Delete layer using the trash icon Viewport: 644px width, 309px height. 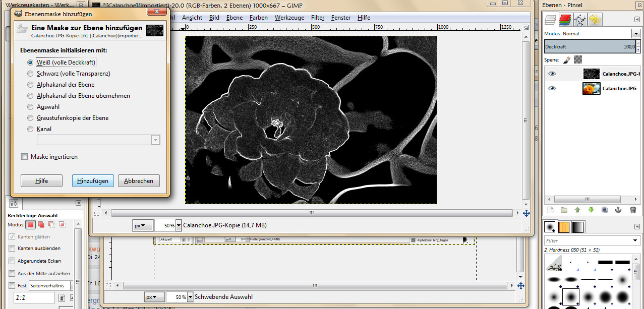(x=633, y=210)
